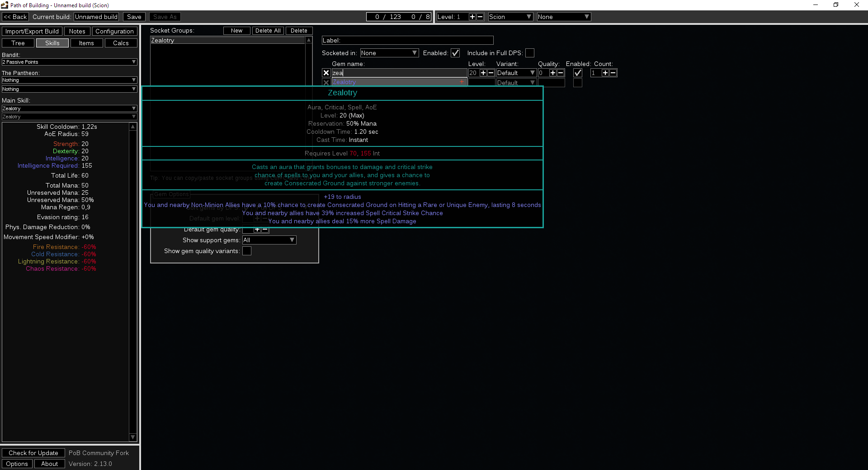868x470 pixels.
Task: Open the Bandit dropdown
Action: [x=70, y=62]
